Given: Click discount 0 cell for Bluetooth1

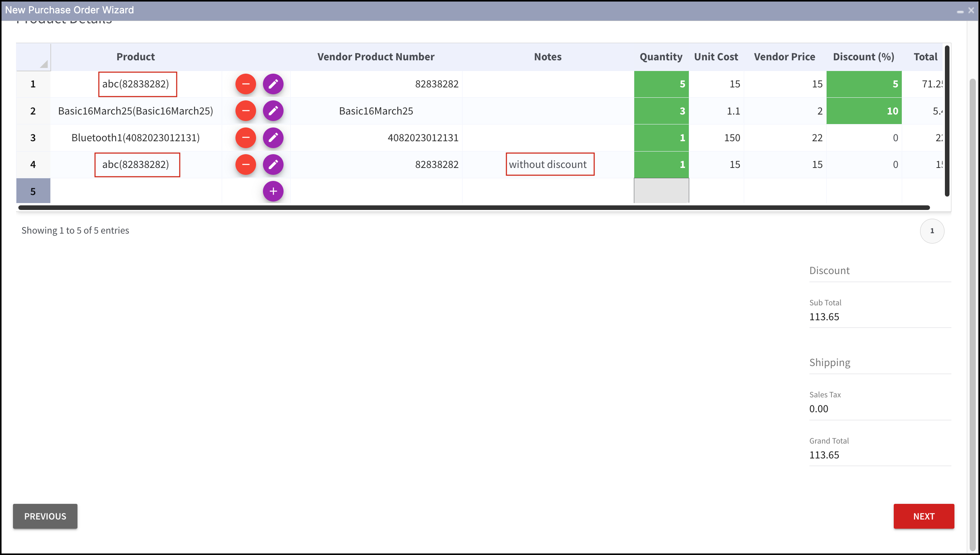Looking at the screenshot, I should (864, 138).
